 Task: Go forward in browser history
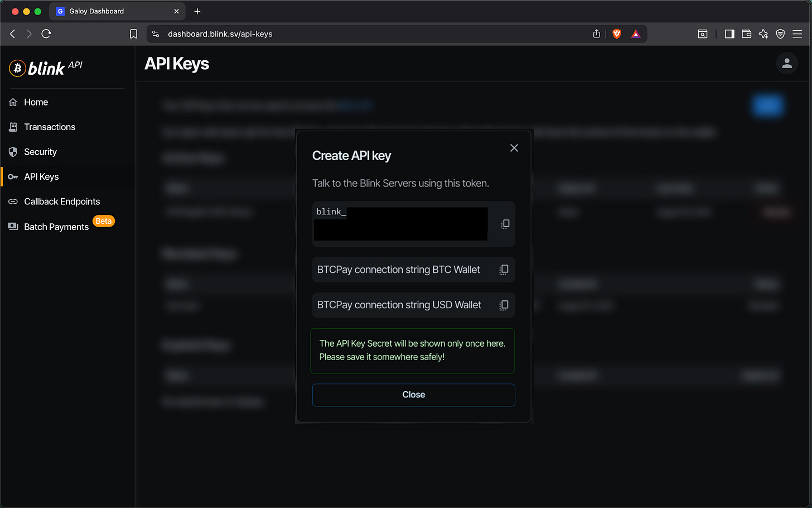click(x=29, y=34)
